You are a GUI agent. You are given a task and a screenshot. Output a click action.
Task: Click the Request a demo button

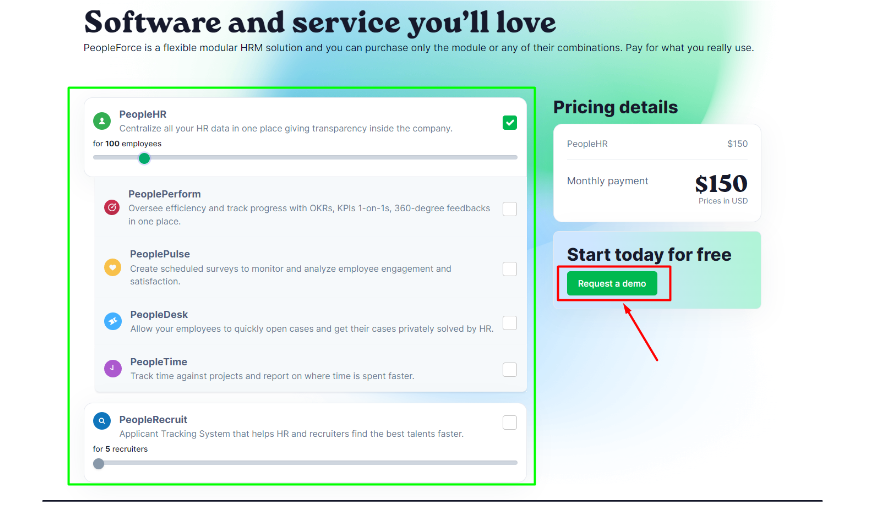(x=612, y=284)
